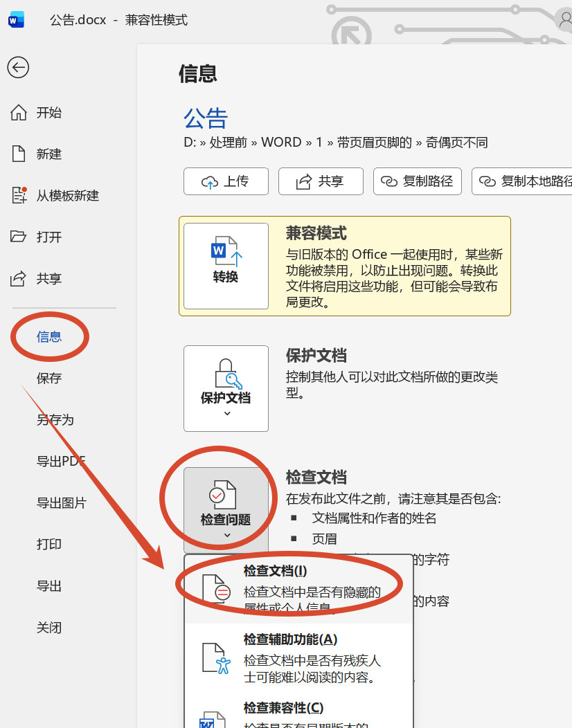This screenshot has height=728, width=572.
Task: Open the 开始 home page
Action: pos(48,112)
